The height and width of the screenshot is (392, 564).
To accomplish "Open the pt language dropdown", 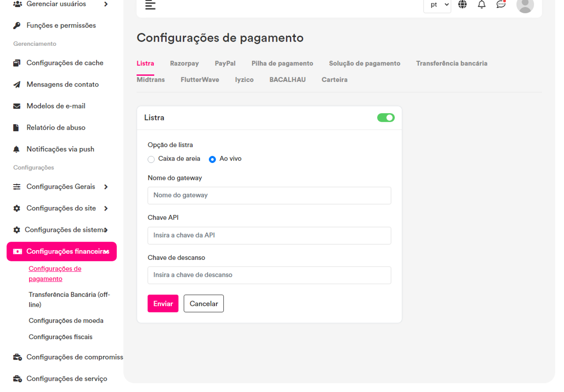I will [x=437, y=5].
